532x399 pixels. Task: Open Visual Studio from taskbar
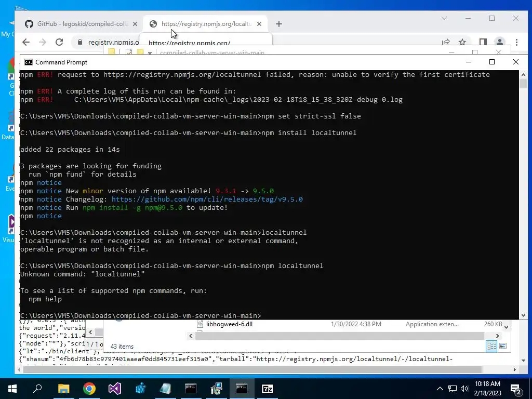click(x=115, y=389)
